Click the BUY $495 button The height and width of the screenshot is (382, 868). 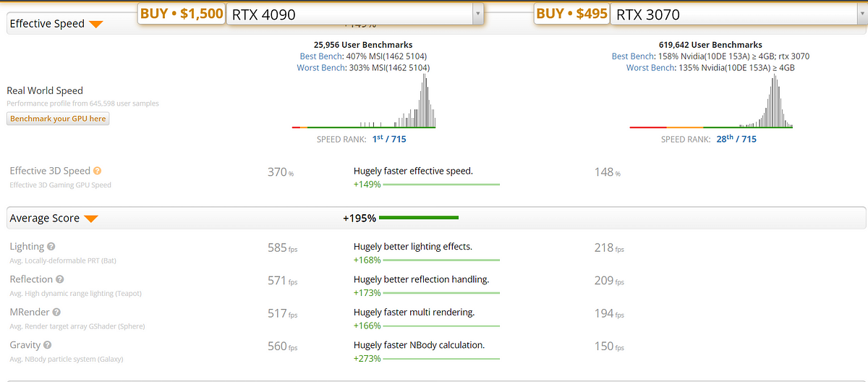[571, 14]
